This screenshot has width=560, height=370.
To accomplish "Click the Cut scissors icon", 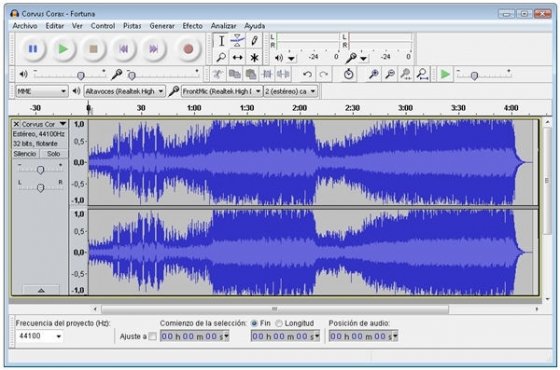I will tap(218, 74).
